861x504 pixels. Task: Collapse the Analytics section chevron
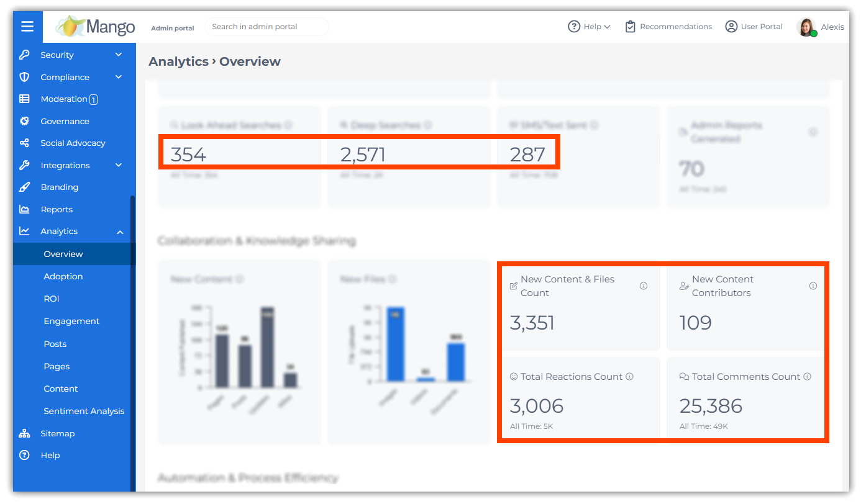pyautogui.click(x=119, y=232)
